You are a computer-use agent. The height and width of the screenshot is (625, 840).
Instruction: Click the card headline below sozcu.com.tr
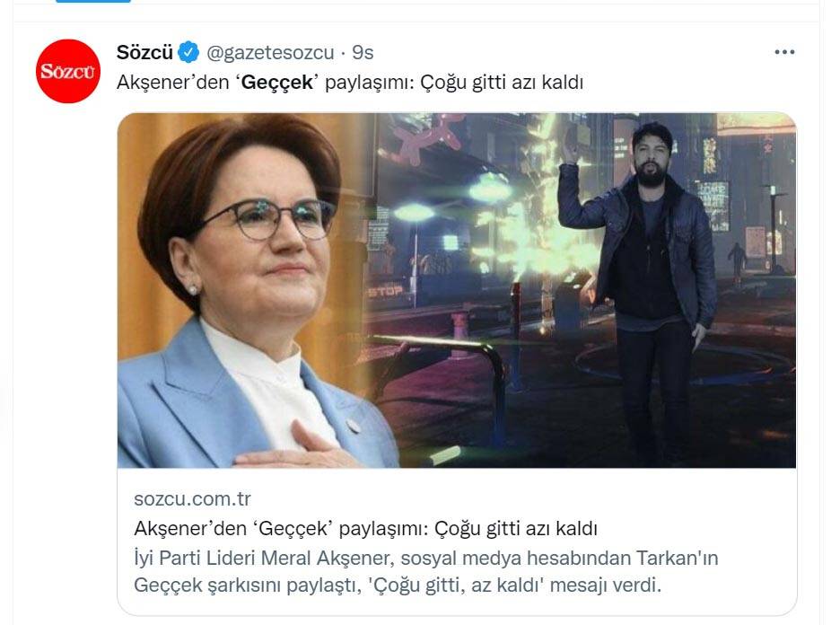365,529
